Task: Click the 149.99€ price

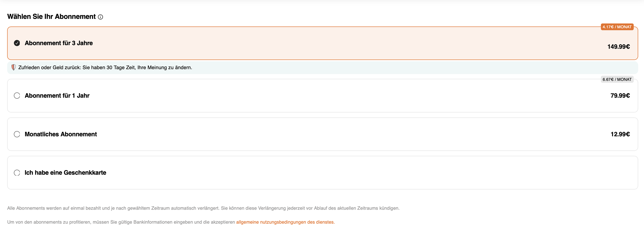Action: click(x=619, y=47)
